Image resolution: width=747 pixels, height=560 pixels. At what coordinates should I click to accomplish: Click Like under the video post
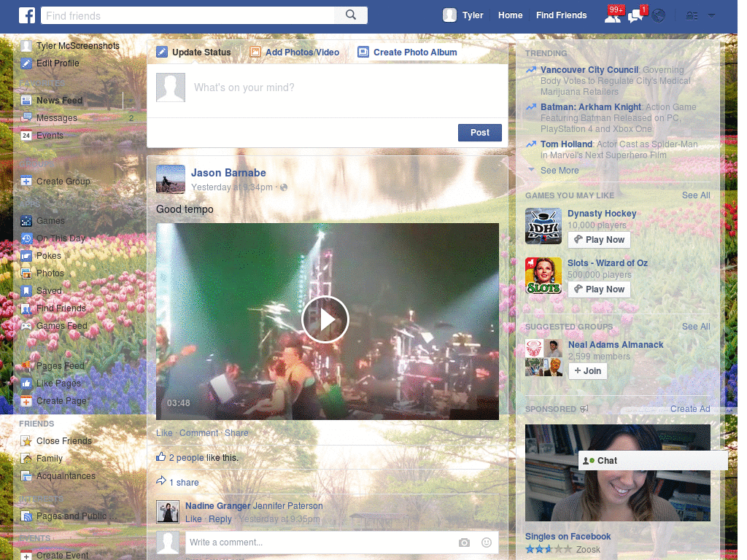pos(164,433)
